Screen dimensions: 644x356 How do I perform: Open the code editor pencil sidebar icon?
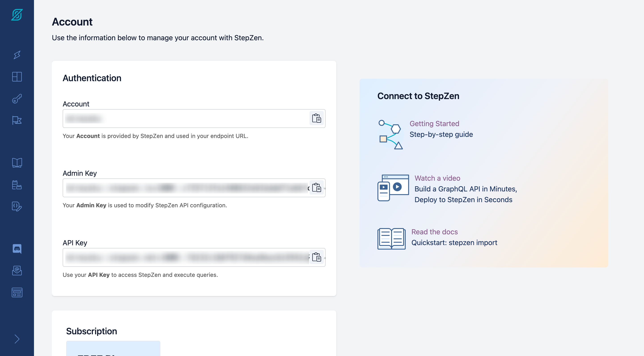point(17,206)
